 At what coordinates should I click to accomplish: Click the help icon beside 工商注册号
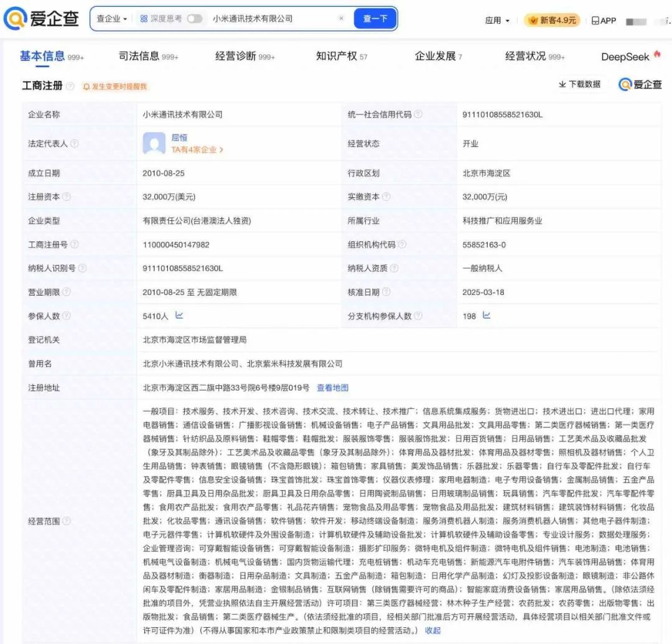point(75,245)
